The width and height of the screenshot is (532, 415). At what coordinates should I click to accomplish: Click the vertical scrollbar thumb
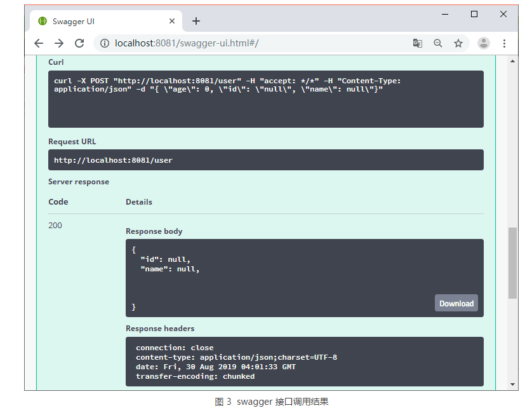tap(512, 263)
